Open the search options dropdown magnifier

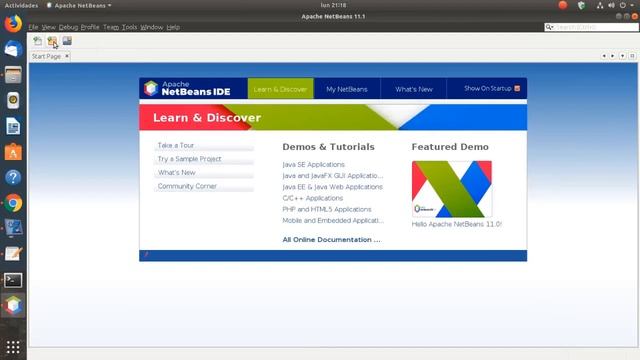pyautogui.click(x=549, y=27)
